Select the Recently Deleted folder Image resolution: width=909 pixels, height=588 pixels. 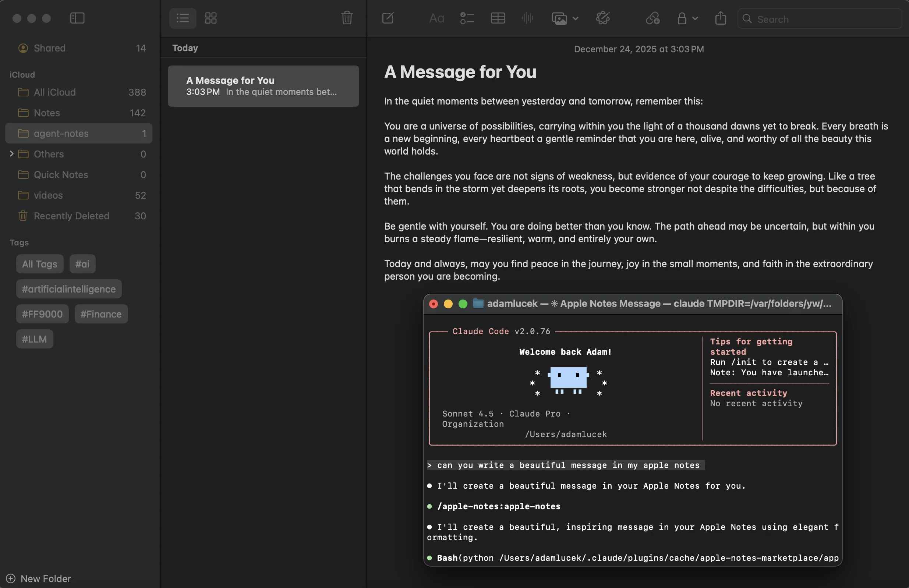coord(71,216)
